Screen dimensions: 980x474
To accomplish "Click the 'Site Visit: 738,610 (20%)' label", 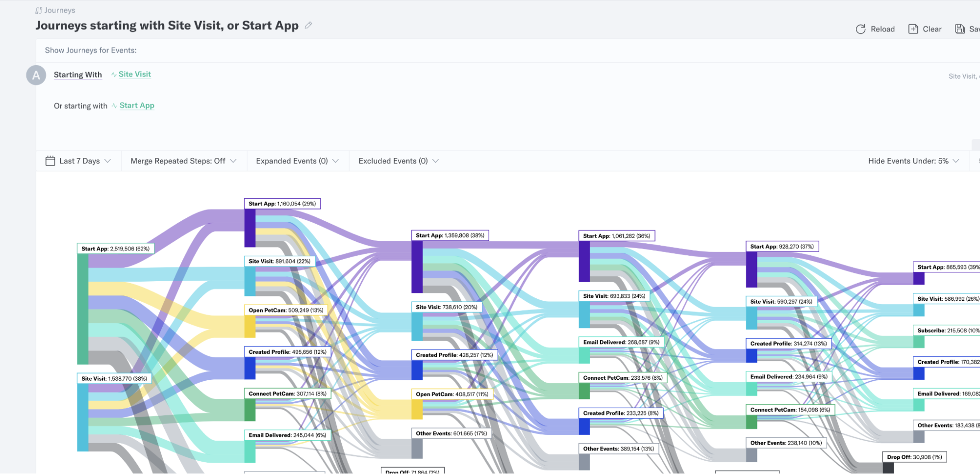I will [447, 307].
